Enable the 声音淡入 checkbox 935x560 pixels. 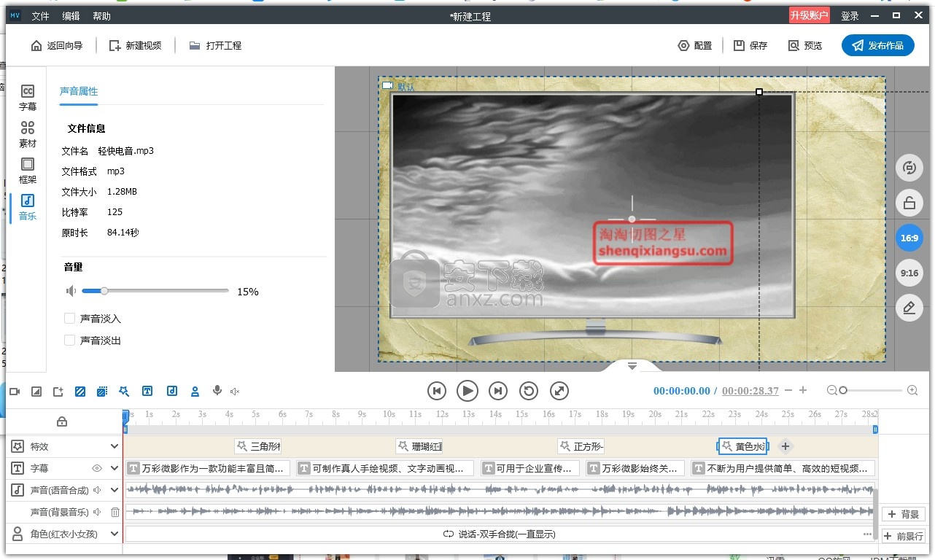(70, 319)
